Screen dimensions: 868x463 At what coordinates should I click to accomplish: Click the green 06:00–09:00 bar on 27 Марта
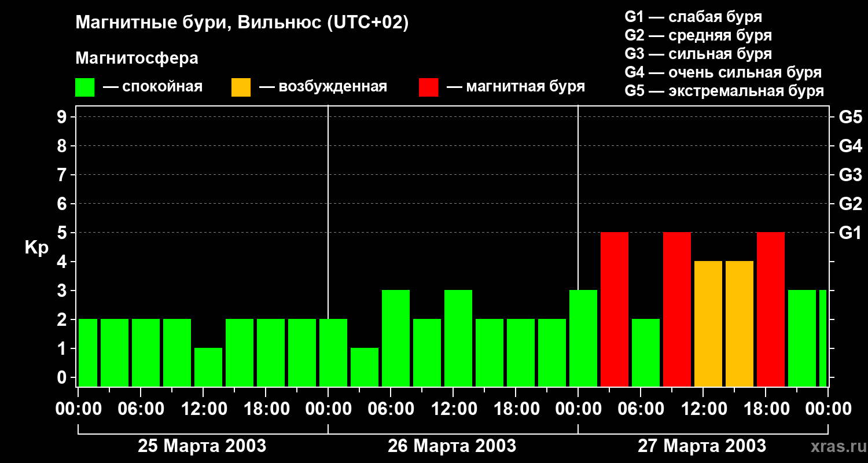pos(646,352)
